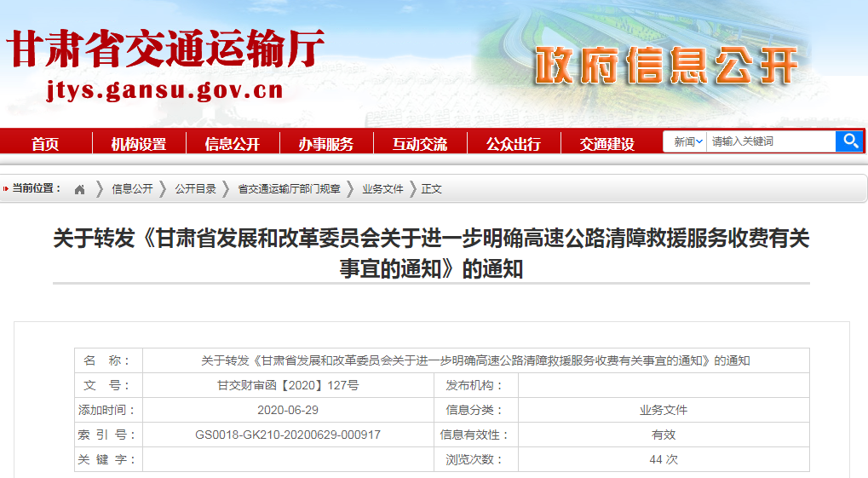The image size is (868, 478).
Task: Click the home icon in breadcrumb
Action: pos(80,189)
